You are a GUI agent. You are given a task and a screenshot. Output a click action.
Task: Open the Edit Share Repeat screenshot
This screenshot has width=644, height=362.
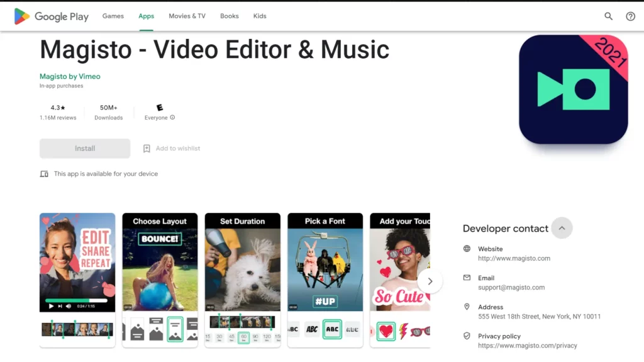77,280
